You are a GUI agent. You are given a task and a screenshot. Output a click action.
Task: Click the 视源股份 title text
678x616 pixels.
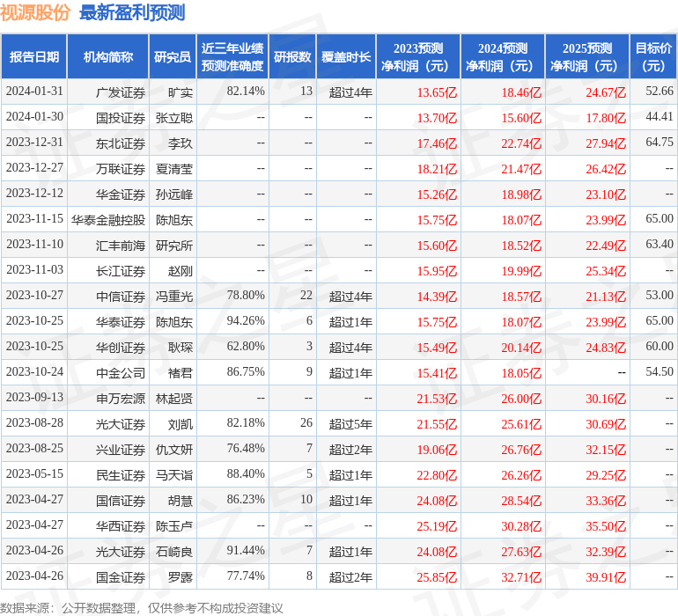35,12
